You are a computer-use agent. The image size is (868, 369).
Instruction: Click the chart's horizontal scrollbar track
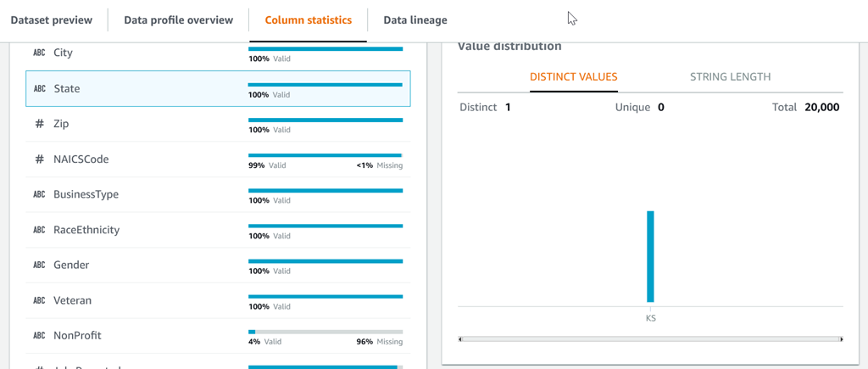[650, 339]
